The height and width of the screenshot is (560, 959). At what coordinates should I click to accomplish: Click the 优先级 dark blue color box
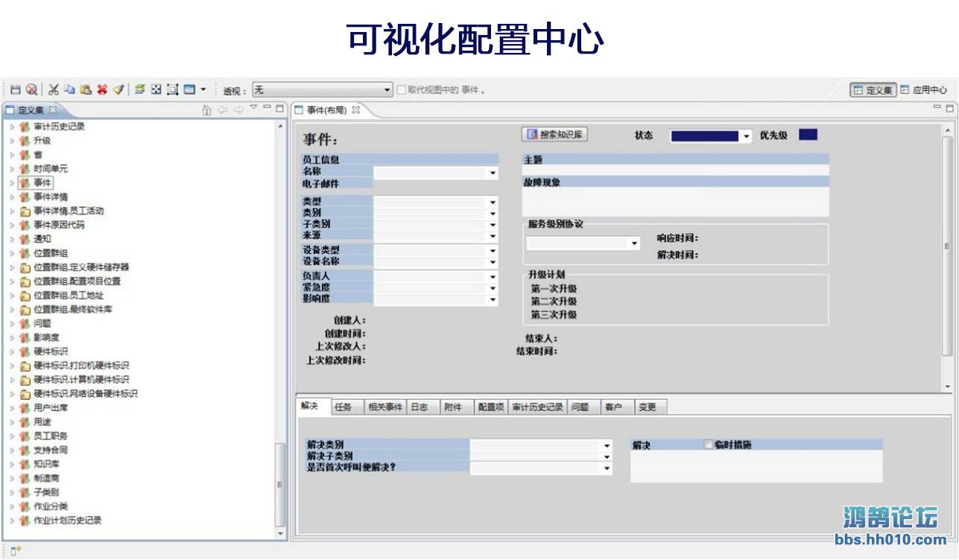[808, 135]
